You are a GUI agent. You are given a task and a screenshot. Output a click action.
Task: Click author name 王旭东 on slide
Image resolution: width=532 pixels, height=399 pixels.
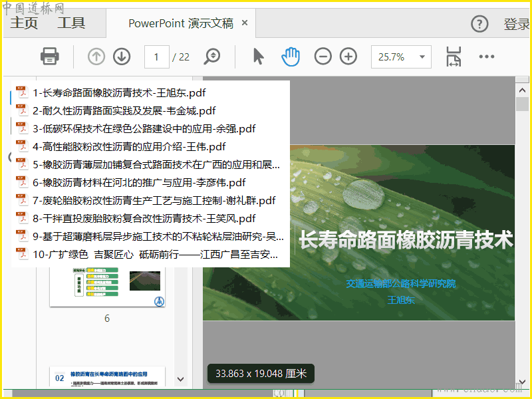(x=401, y=300)
